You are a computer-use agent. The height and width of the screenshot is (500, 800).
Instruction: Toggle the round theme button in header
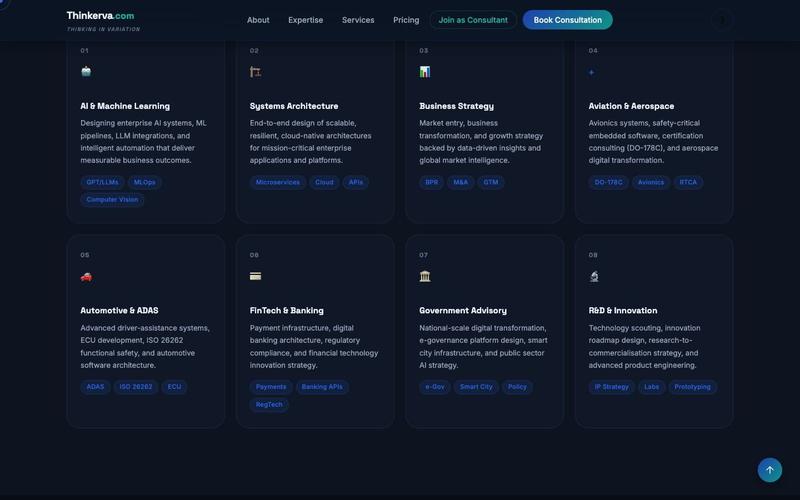click(722, 20)
